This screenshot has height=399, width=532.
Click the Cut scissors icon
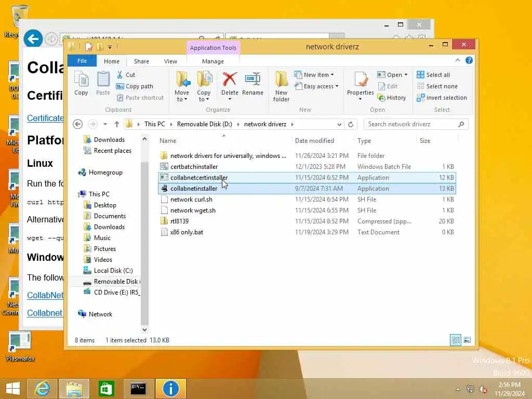tap(120, 75)
